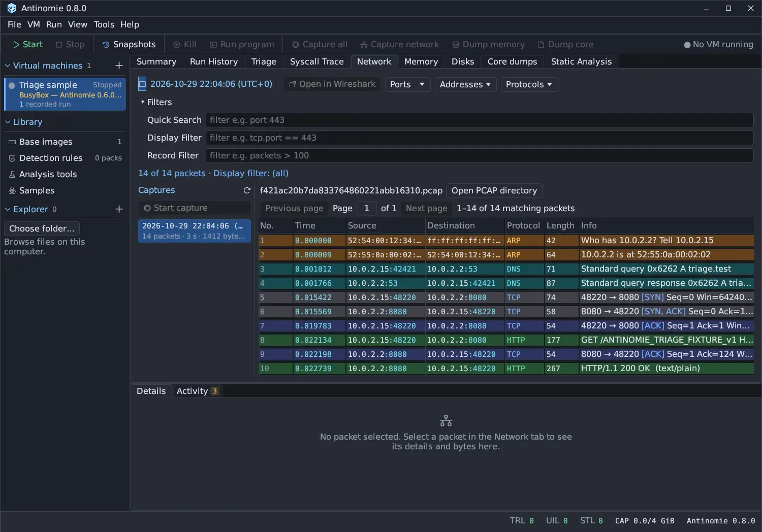Open the Ports dropdown
Screen dimensions: 762x532
(407, 84)
